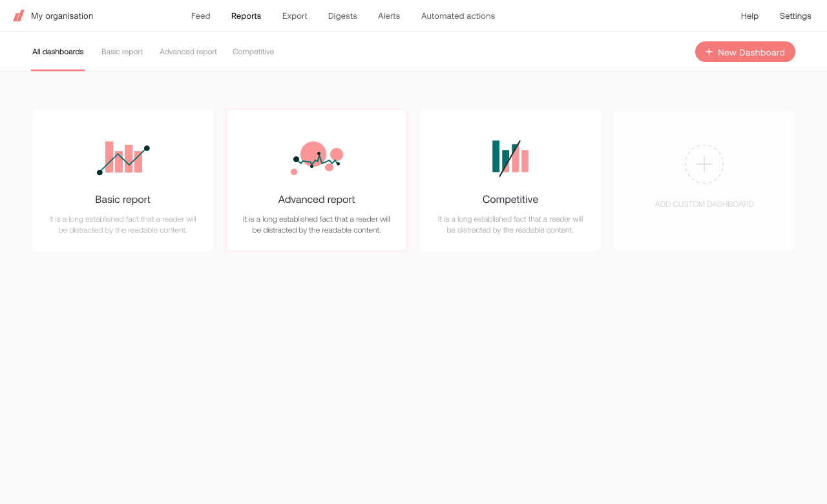827x504 pixels.
Task: Click the My organisation name
Action: click(x=62, y=16)
